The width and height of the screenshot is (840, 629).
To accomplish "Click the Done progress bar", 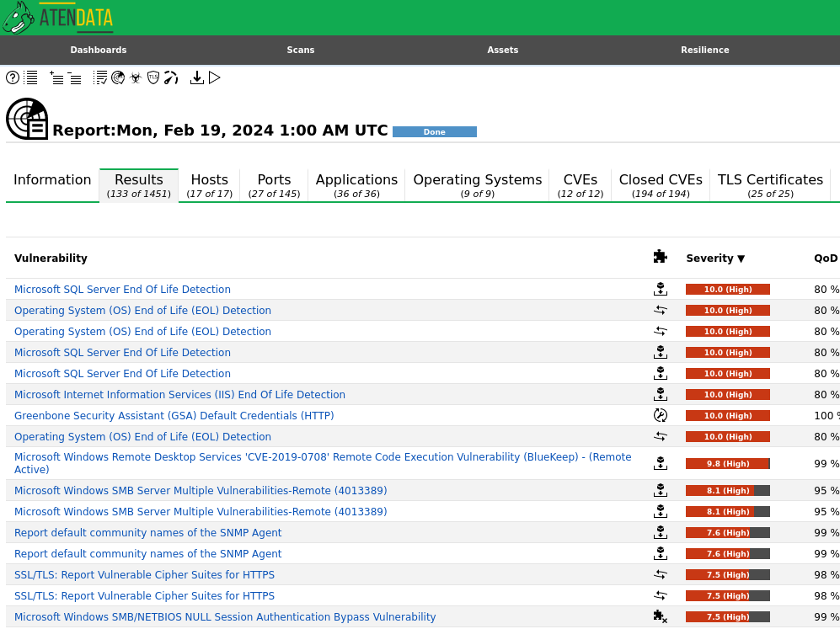I will point(434,131).
